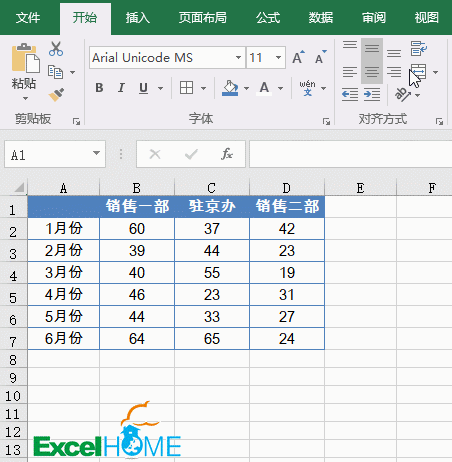Click the Cut scissors icon

click(x=56, y=49)
